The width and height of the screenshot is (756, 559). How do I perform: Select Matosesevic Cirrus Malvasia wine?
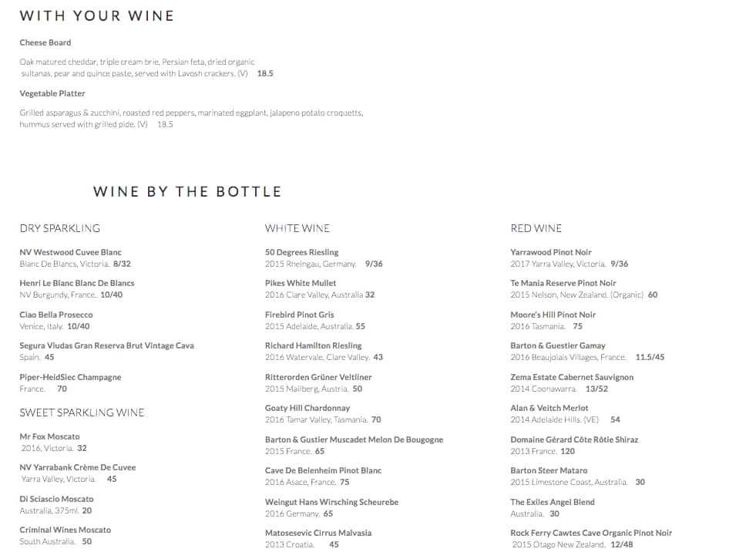[x=318, y=533]
